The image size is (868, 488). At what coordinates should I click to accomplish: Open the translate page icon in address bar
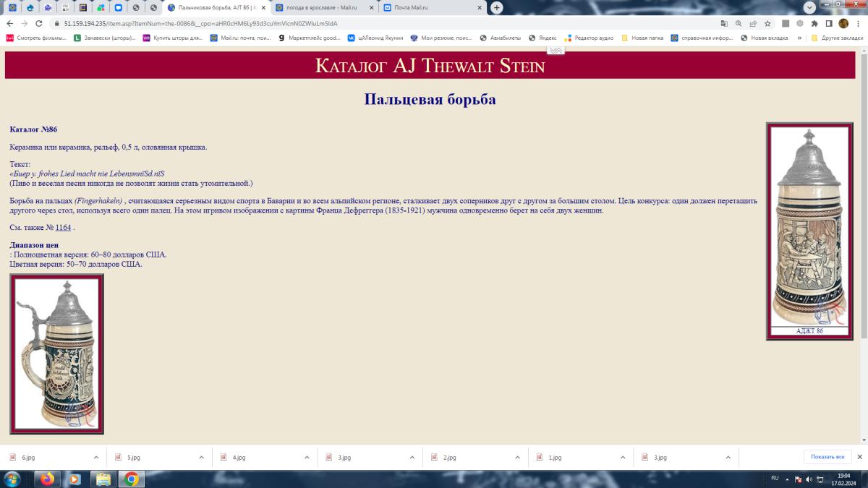click(724, 23)
